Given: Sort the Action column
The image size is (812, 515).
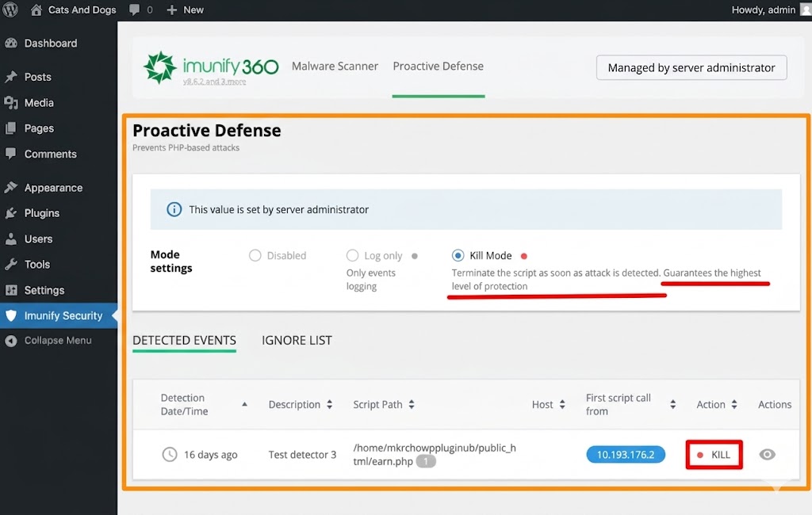Looking at the screenshot, I should tap(734, 405).
